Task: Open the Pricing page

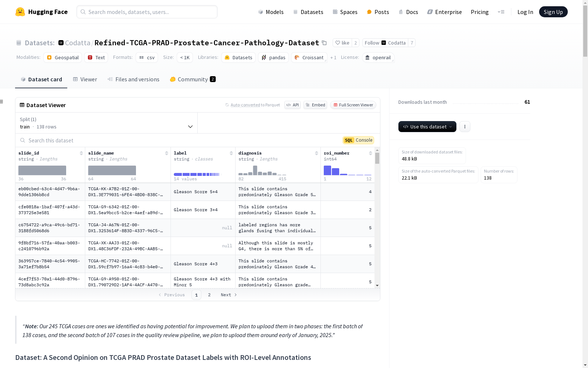Action: coord(480,12)
